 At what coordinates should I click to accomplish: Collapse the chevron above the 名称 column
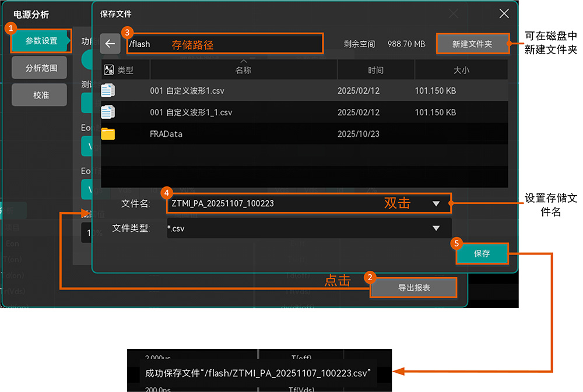244,61
